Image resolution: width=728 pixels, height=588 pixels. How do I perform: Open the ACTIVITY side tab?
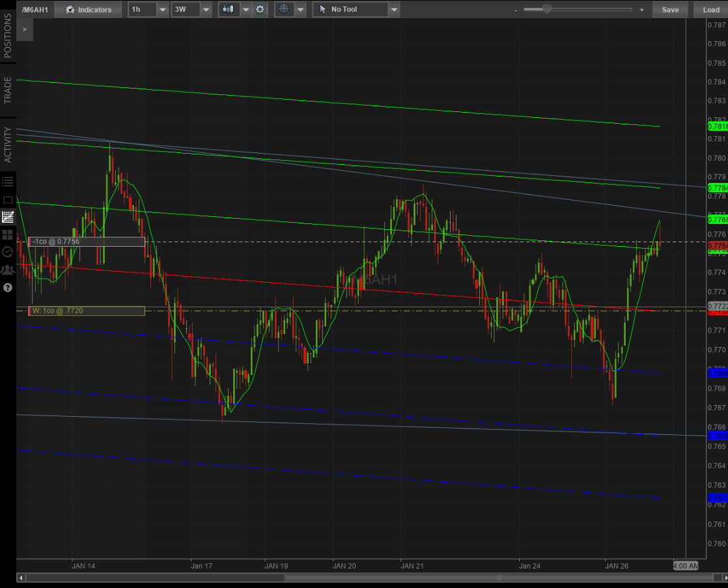(x=7, y=145)
